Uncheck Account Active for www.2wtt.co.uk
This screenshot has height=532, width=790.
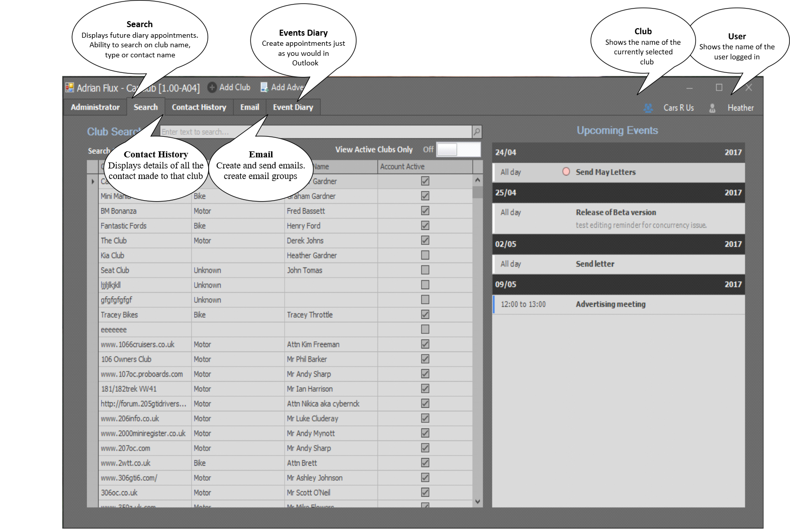click(x=425, y=463)
